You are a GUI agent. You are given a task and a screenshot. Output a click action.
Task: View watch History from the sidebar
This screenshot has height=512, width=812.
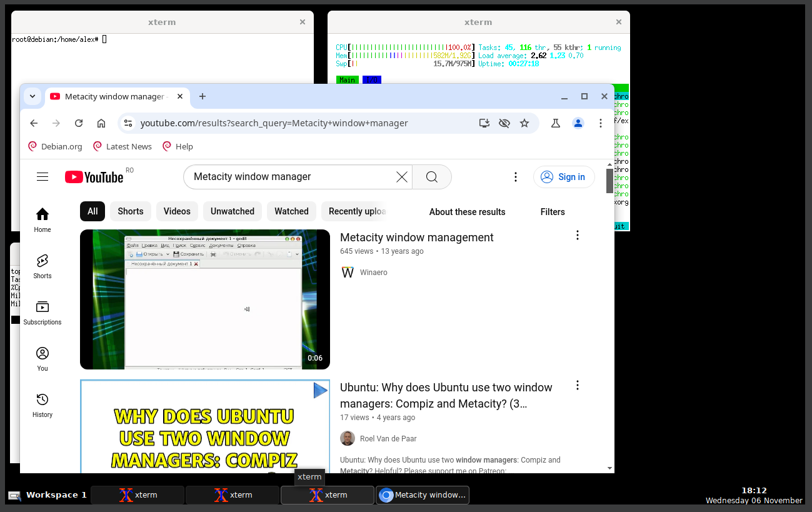tap(42, 404)
